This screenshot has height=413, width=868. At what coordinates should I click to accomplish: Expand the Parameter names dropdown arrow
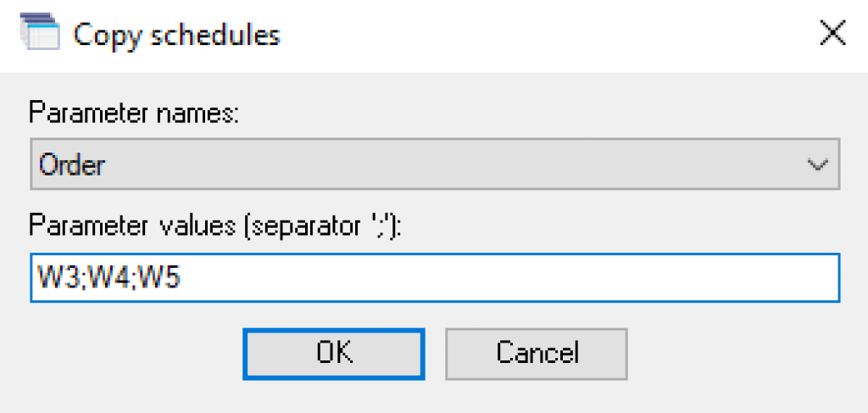click(x=817, y=165)
